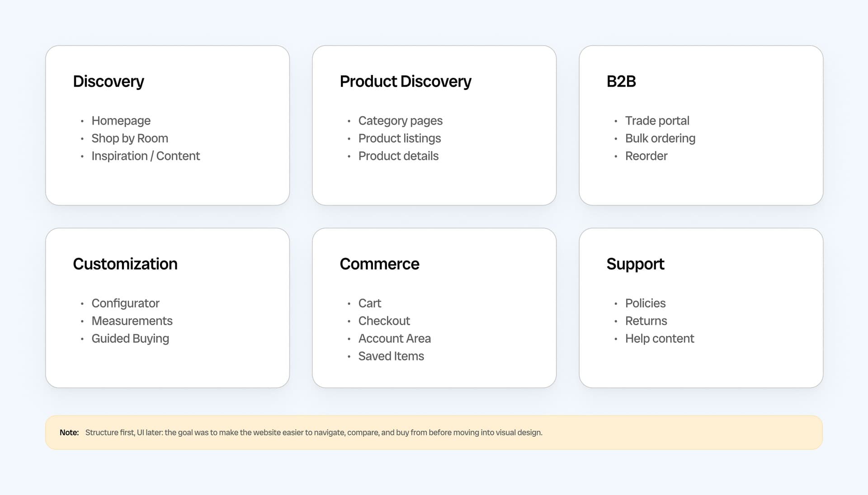Click the Customization card heading
This screenshot has height=495, width=868.
(125, 264)
